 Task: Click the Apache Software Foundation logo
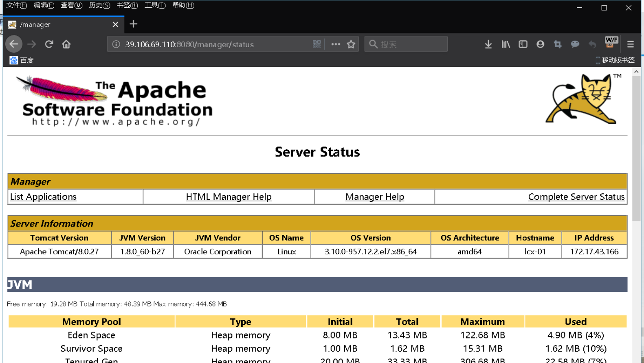(114, 101)
